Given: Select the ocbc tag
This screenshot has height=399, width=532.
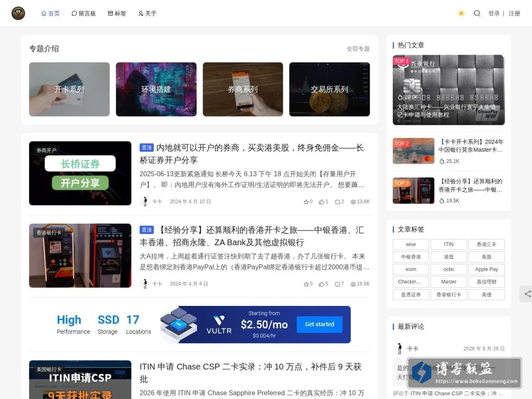Looking at the screenshot, I should click(449, 269).
